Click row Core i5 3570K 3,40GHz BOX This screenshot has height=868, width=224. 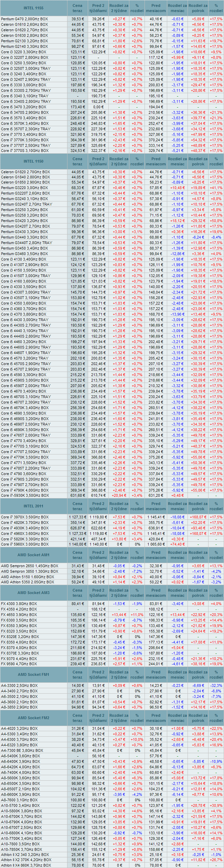pos(112,123)
